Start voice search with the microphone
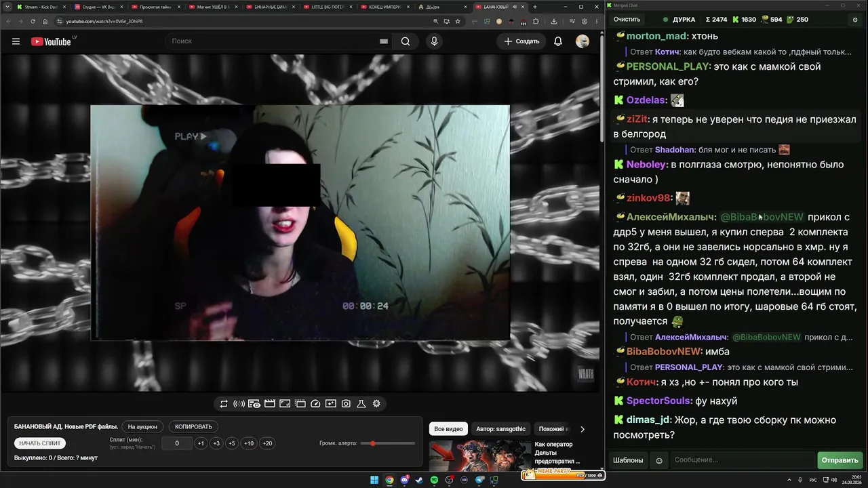Viewport: 868px width, 488px height. click(x=434, y=41)
